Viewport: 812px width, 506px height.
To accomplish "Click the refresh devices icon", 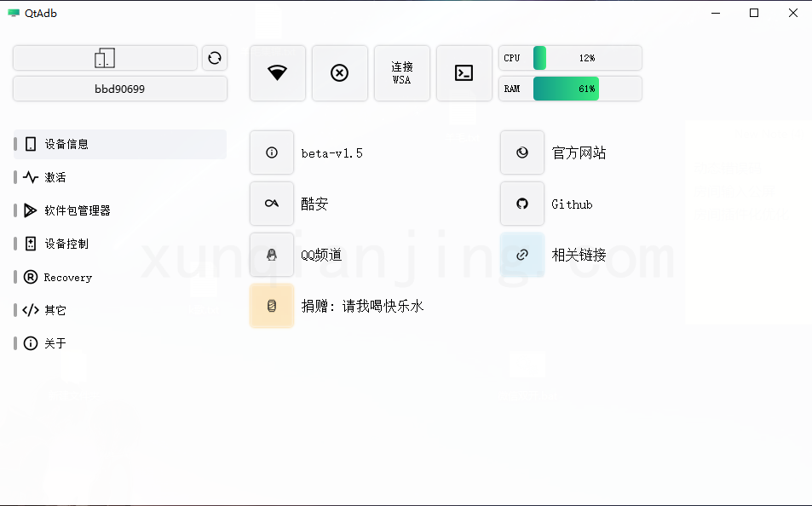I will point(214,57).
